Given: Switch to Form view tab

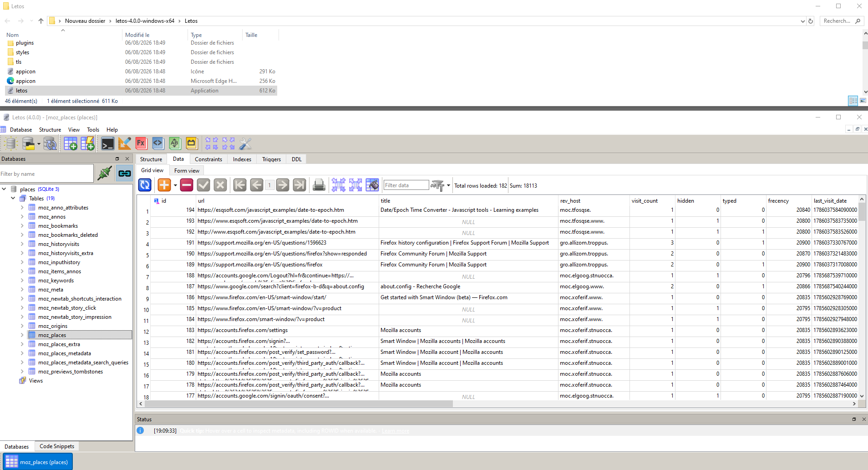Looking at the screenshot, I should click(187, 171).
